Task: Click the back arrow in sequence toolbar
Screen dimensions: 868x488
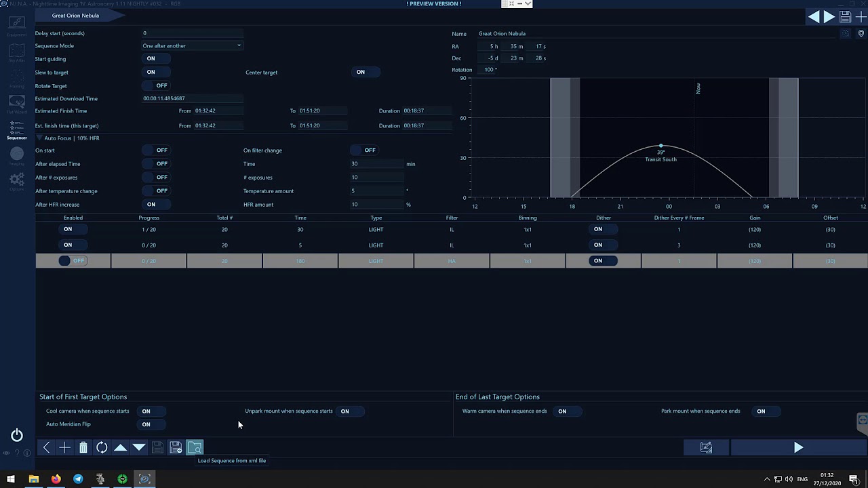Action: pos(46,447)
